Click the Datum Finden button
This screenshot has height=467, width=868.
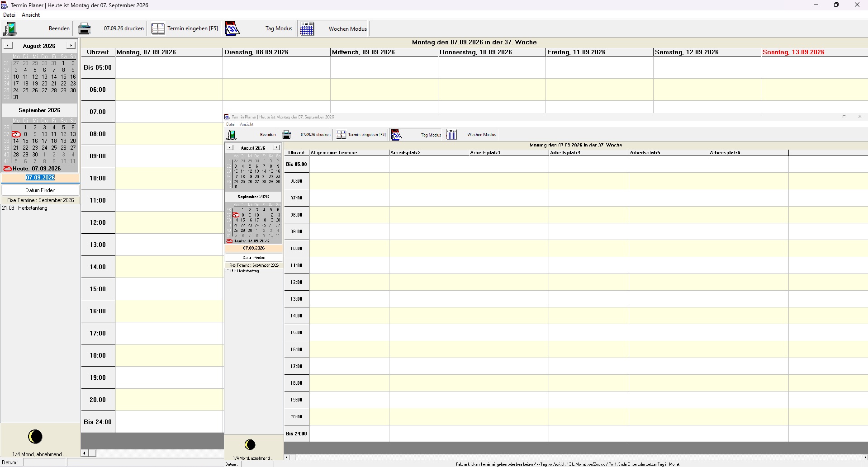40,190
